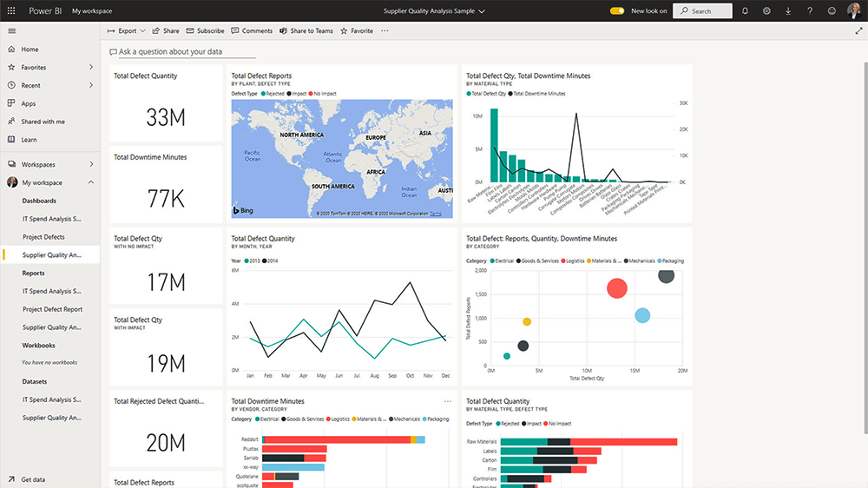Collapse the navigation pane with the hamburger icon
The image size is (868, 488).
tap(11, 30)
